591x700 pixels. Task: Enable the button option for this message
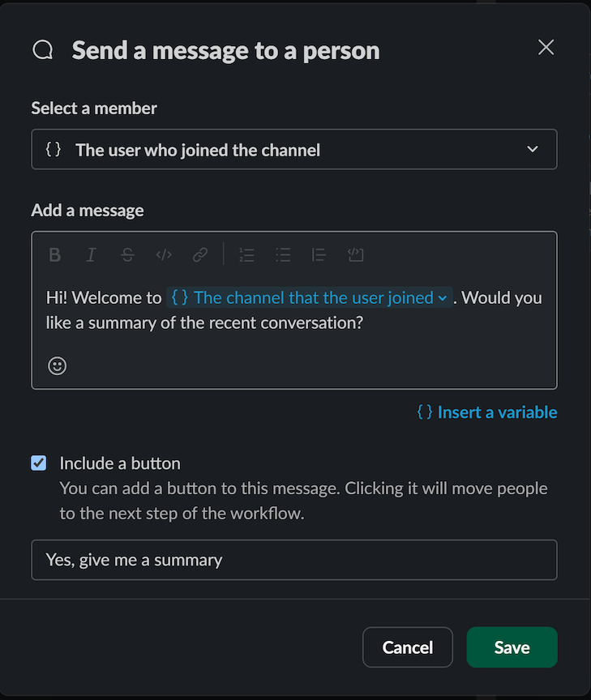coord(38,463)
